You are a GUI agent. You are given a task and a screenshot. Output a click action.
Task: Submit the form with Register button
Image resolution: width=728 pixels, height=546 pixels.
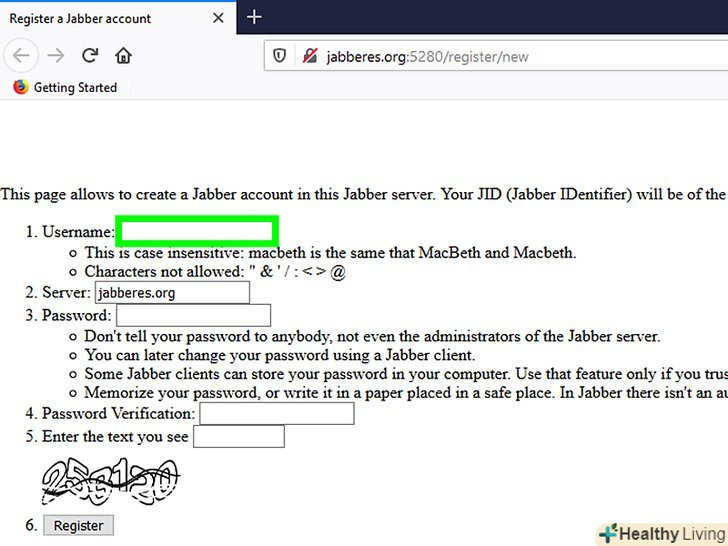(78, 525)
